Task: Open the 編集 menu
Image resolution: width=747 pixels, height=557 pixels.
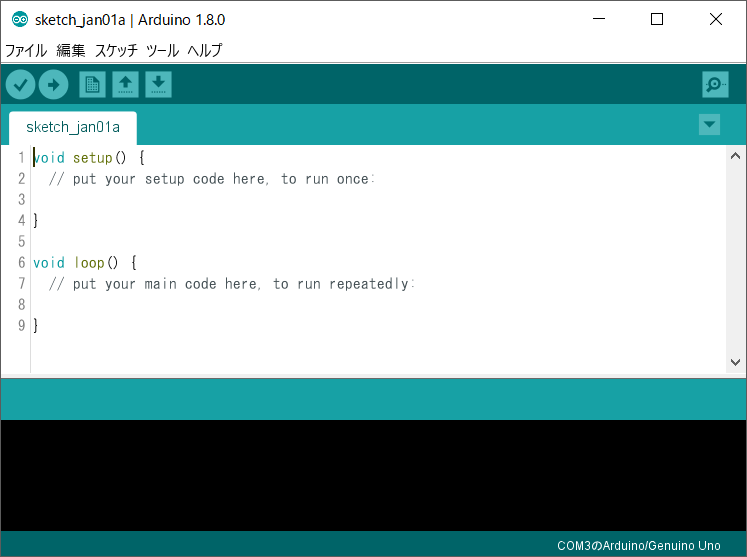Action: click(71, 50)
